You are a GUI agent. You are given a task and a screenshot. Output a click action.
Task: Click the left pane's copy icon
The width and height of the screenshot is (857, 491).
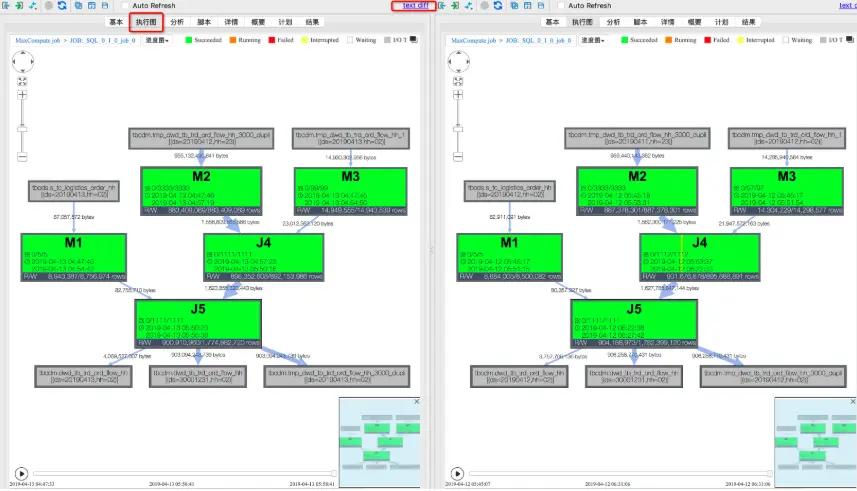click(x=78, y=5)
